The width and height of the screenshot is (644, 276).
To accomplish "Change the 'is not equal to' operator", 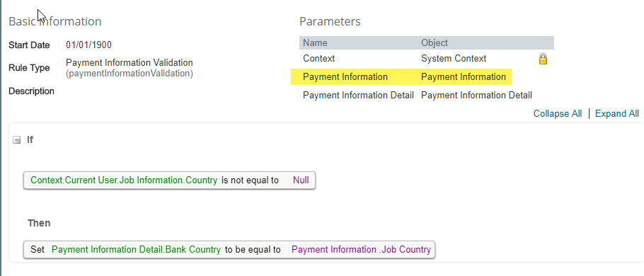I will [250, 180].
